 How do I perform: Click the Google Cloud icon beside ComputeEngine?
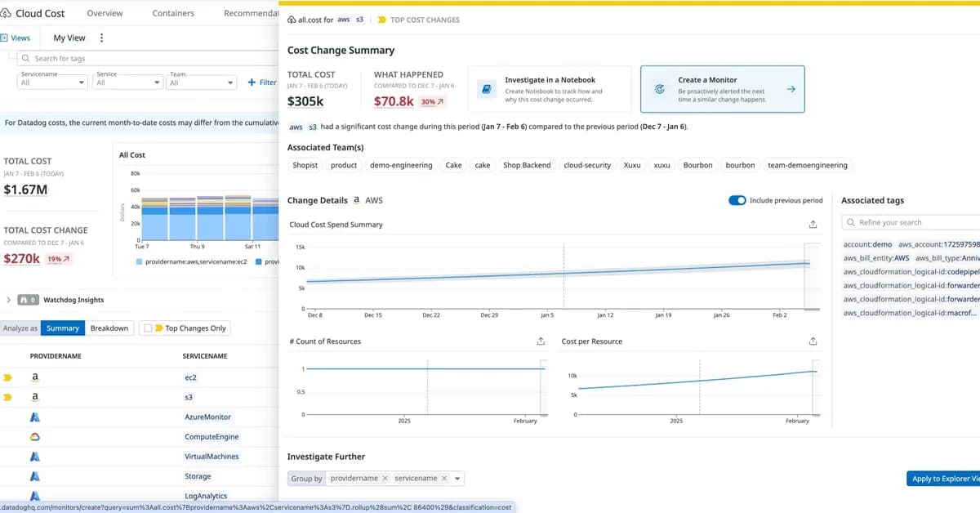[x=35, y=437]
